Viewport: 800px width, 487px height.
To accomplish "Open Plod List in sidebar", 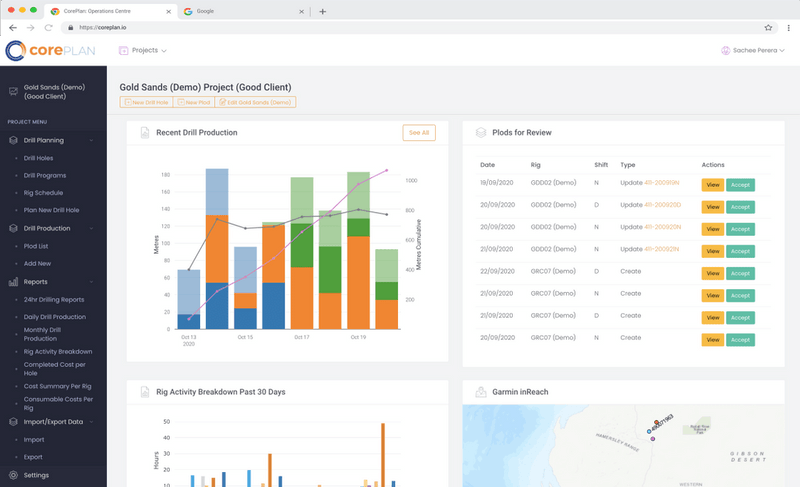I will pyautogui.click(x=36, y=246).
